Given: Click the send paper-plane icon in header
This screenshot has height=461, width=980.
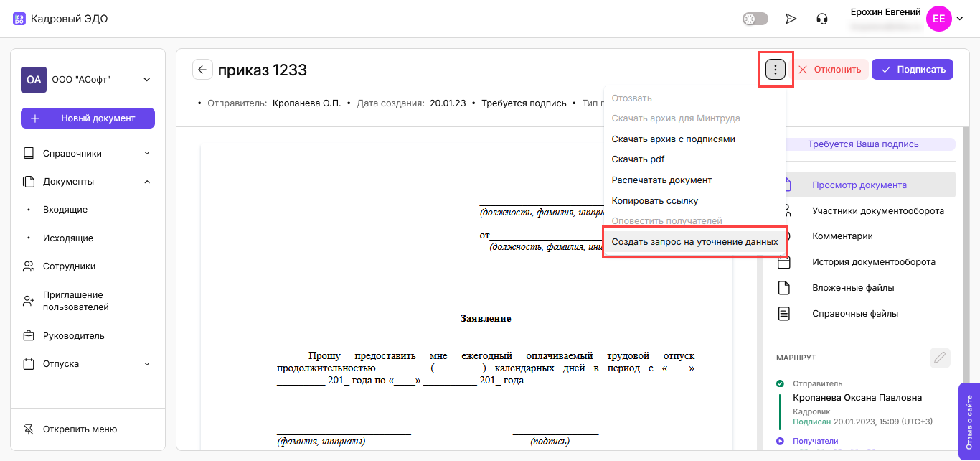Looking at the screenshot, I should pos(791,19).
